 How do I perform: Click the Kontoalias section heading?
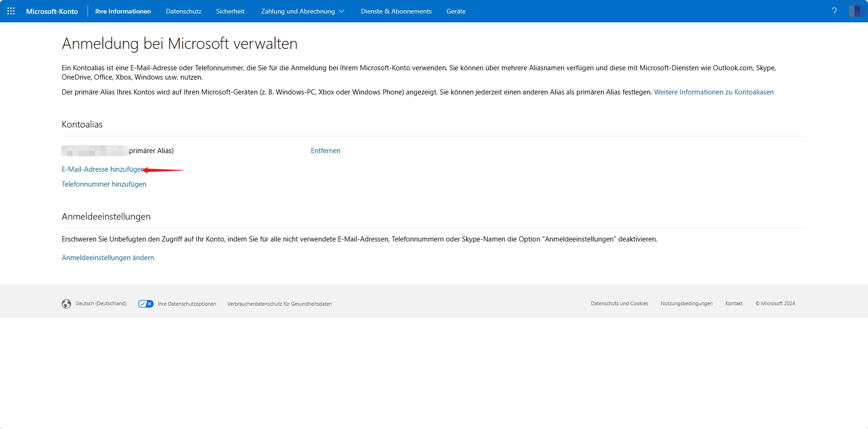[82, 125]
